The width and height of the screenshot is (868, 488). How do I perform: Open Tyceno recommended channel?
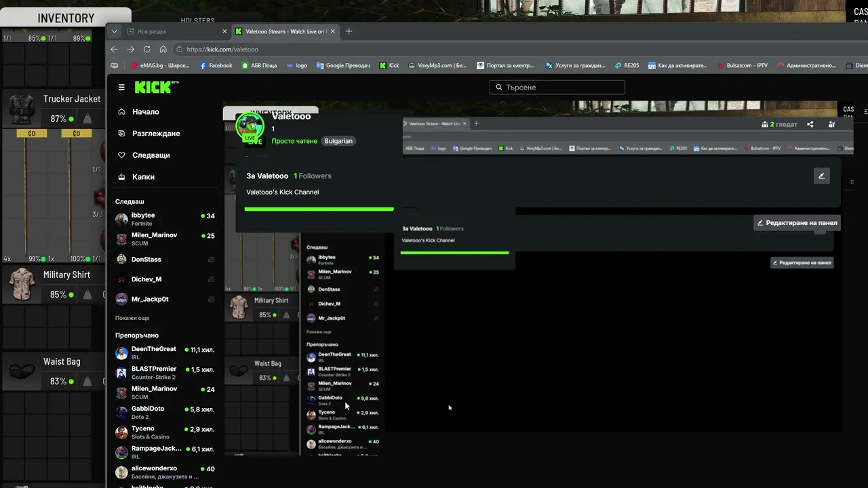click(x=165, y=432)
